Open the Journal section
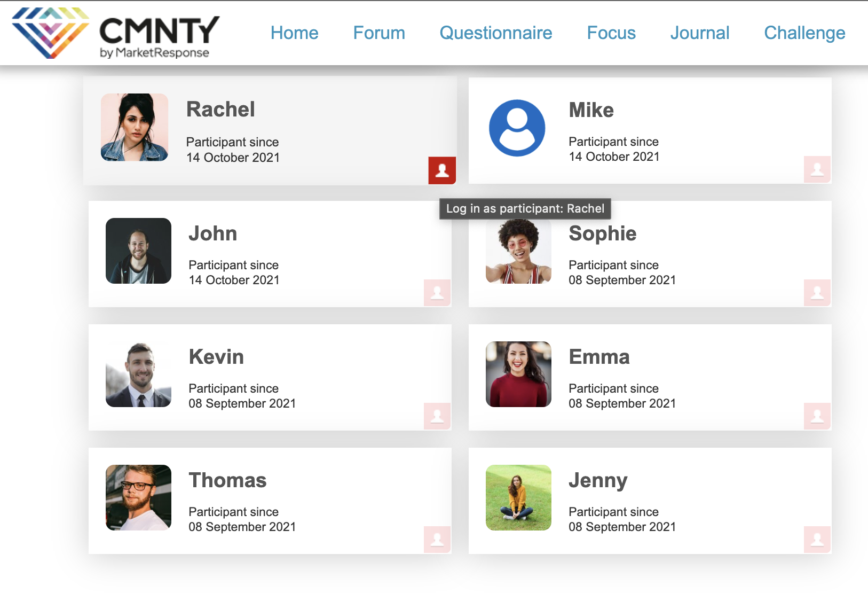 699,33
